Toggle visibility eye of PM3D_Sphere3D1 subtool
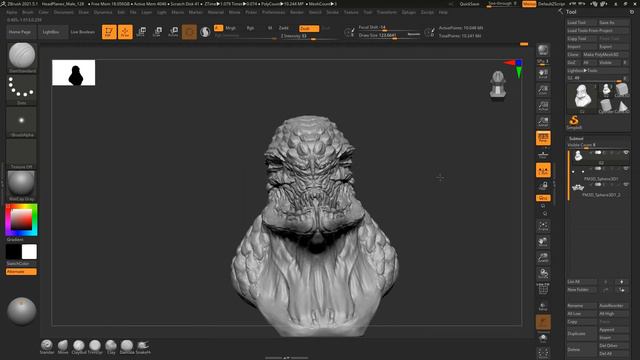This screenshot has width=640, height=360. tap(626, 169)
